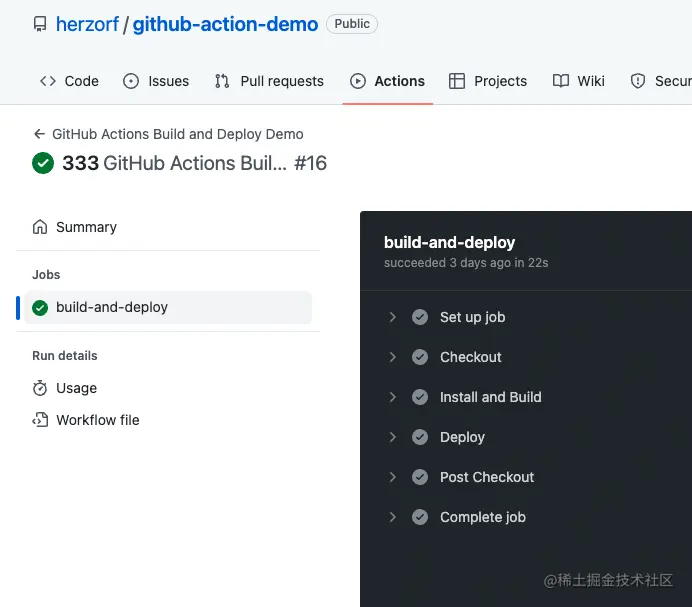Screen dimensions: 692x607
Task: Click the Issues circle-dot icon
Action: coord(131,81)
